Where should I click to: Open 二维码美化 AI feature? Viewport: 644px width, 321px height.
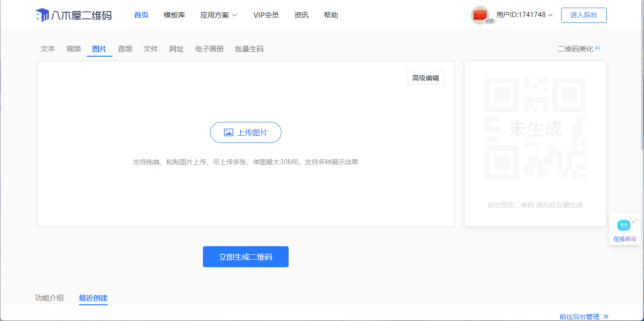pos(578,49)
